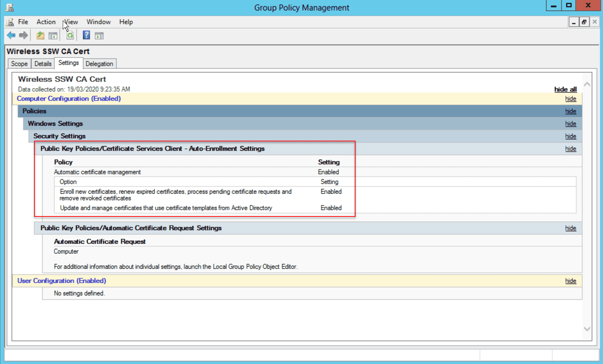Toggle the Show/Hide Console Tree icon
The height and width of the screenshot is (364, 603).
(53, 36)
